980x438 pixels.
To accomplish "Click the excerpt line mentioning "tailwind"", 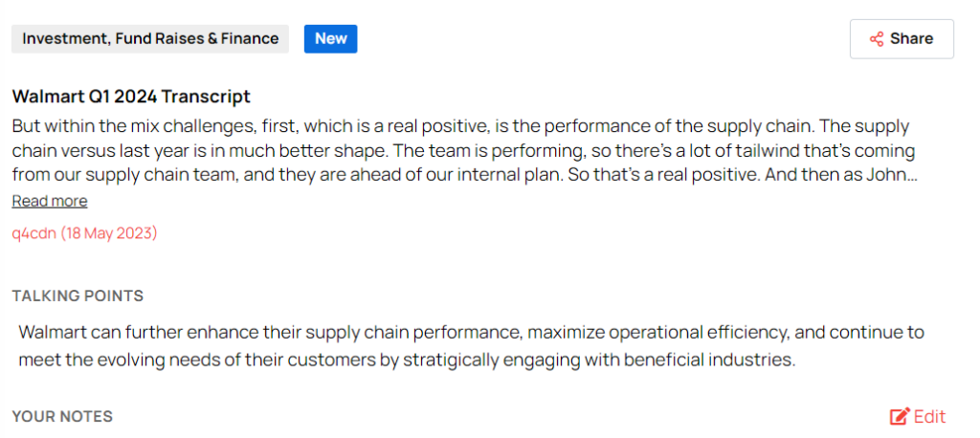I will click(459, 151).
